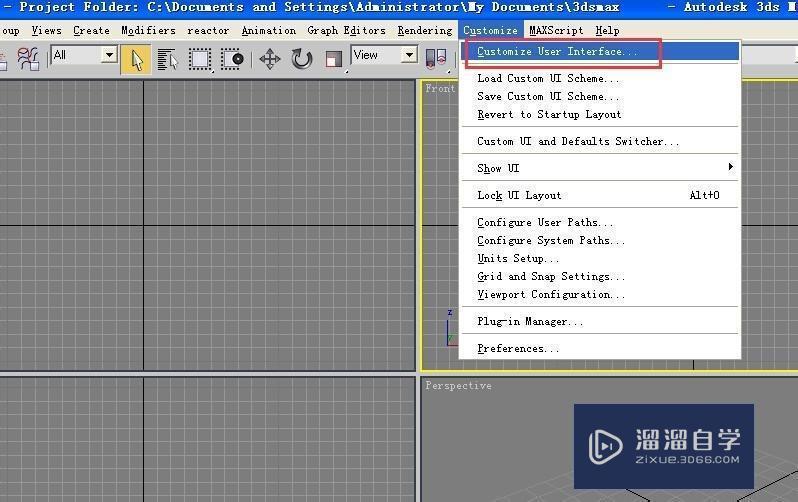
Task: Click Lock UI Layout entry
Action: 601,196
